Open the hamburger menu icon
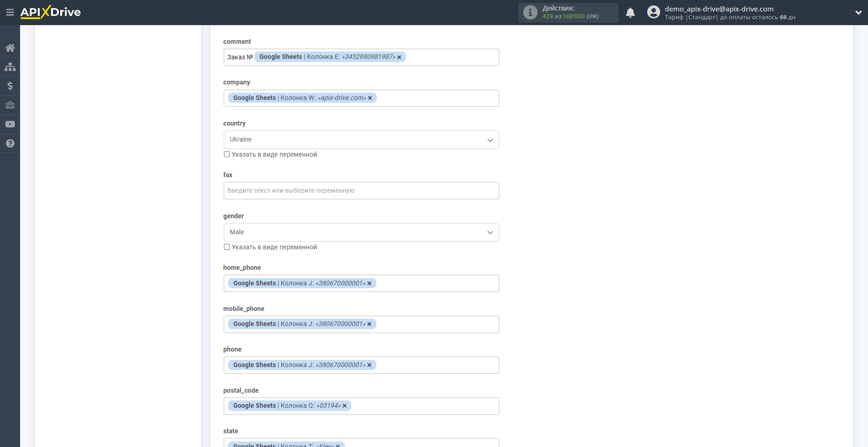The height and width of the screenshot is (447, 868). [10, 12]
